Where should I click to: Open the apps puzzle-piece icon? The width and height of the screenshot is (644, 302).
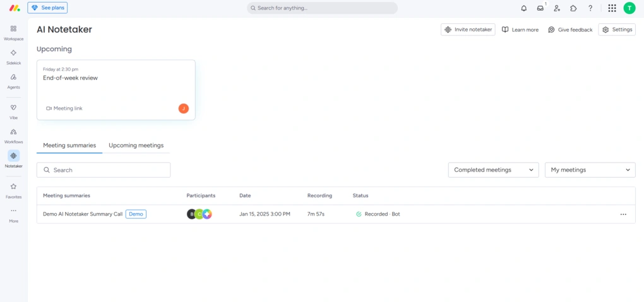573,8
